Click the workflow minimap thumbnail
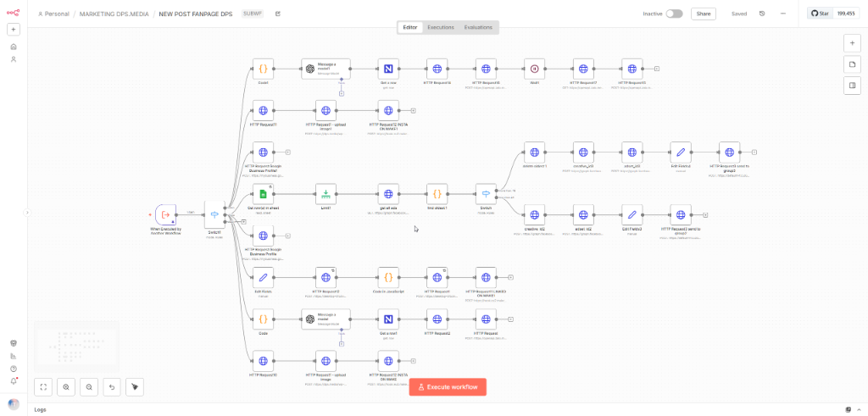The width and height of the screenshot is (868, 416). [x=76, y=347]
